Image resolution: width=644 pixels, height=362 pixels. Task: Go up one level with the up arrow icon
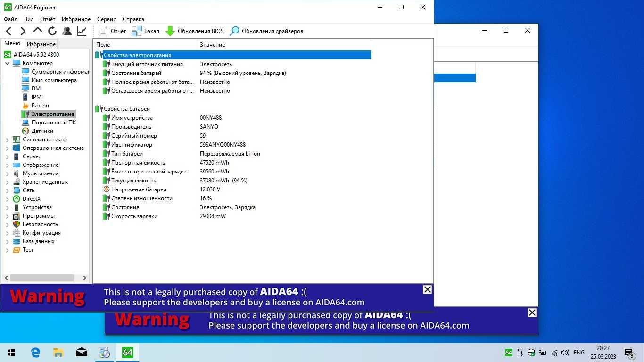tap(38, 31)
